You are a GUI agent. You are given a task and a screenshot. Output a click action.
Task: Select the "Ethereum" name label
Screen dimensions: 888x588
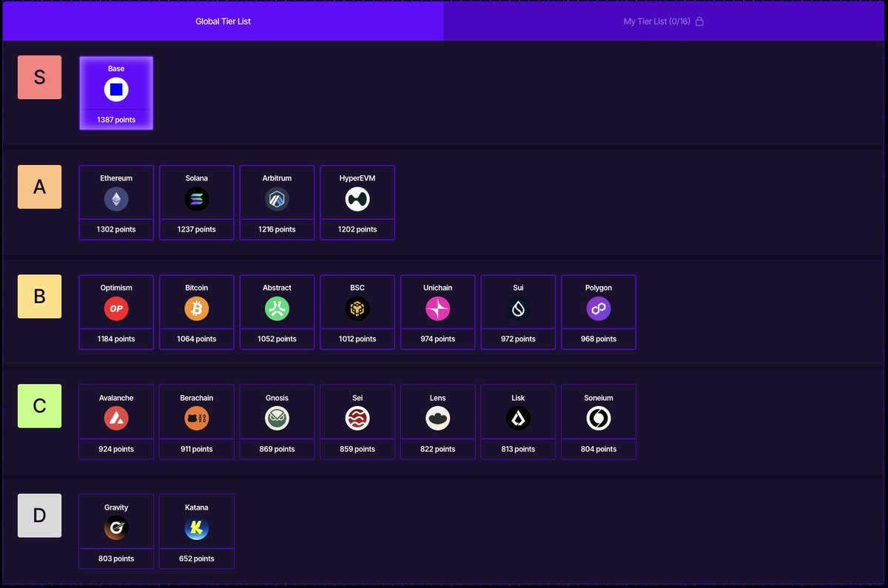coord(116,178)
